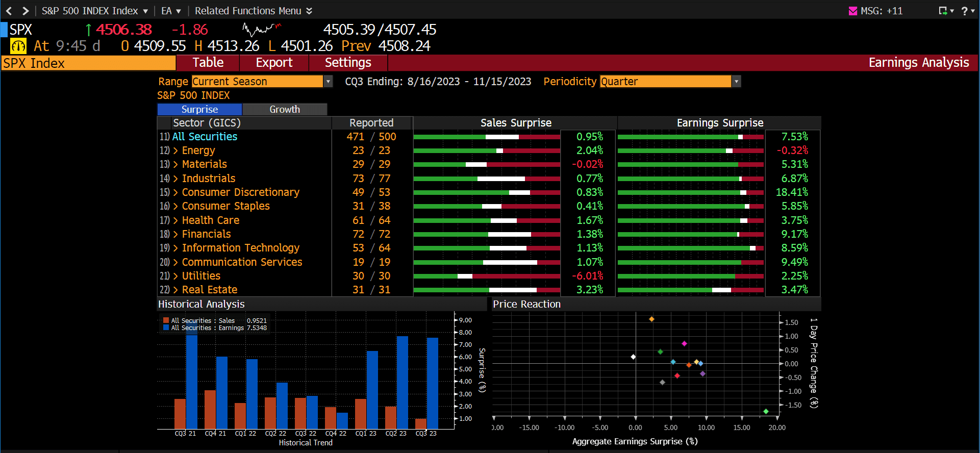Open the Export menu

pos(274,63)
